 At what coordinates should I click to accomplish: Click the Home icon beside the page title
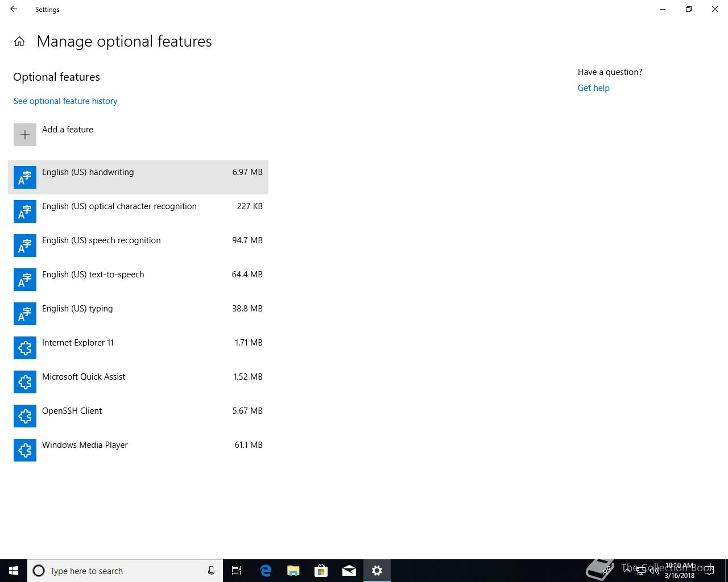(19, 41)
